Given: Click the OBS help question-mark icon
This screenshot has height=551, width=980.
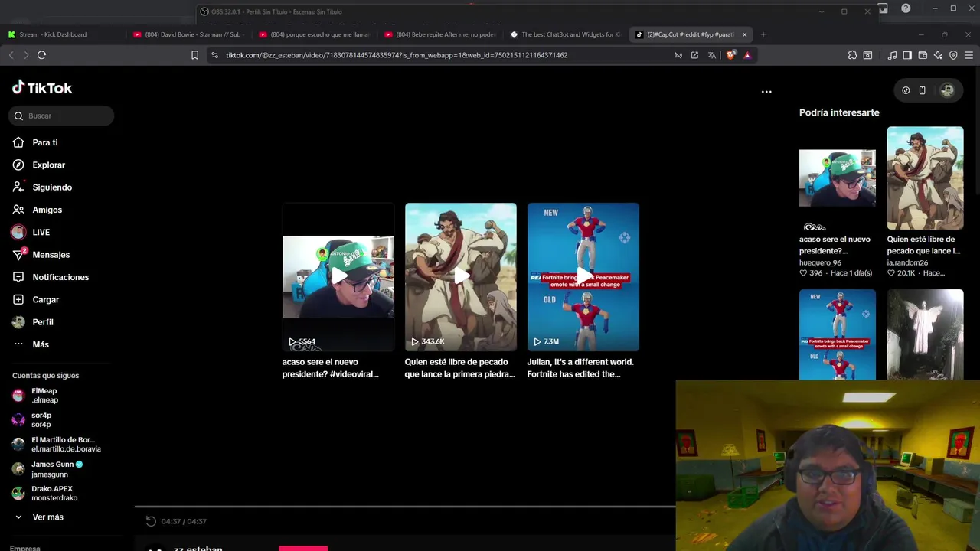Looking at the screenshot, I should pyautogui.click(x=906, y=8).
